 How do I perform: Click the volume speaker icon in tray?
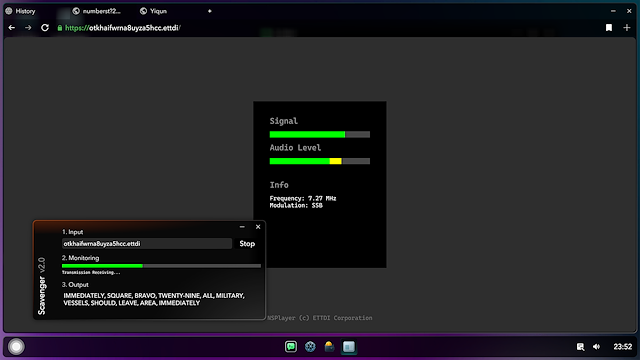(597, 347)
